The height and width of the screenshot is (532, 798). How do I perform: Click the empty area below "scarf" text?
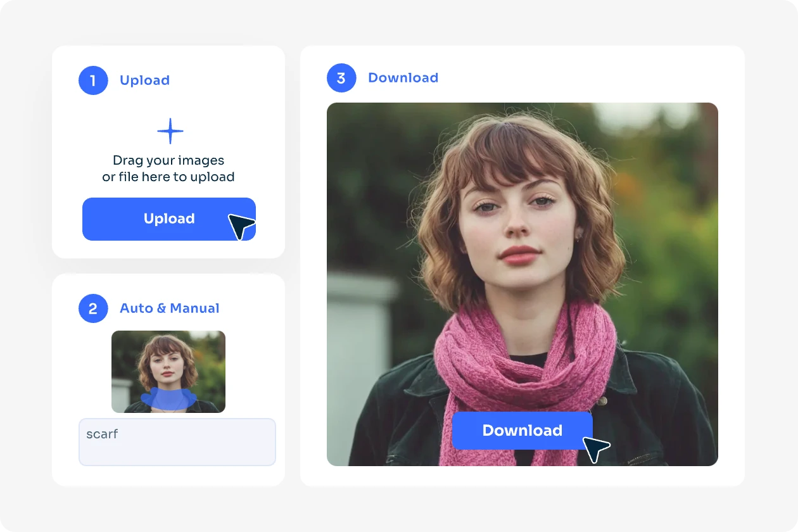(177, 454)
